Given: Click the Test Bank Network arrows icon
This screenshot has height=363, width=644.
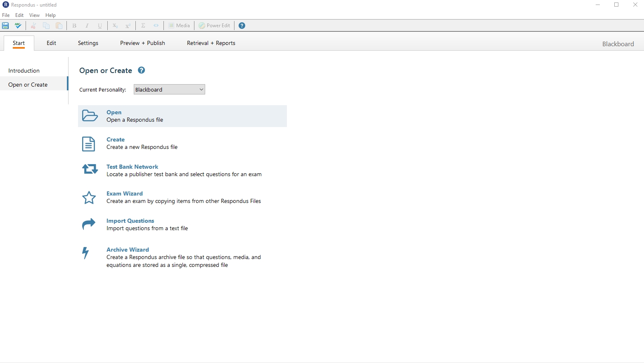Looking at the screenshot, I should (90, 169).
